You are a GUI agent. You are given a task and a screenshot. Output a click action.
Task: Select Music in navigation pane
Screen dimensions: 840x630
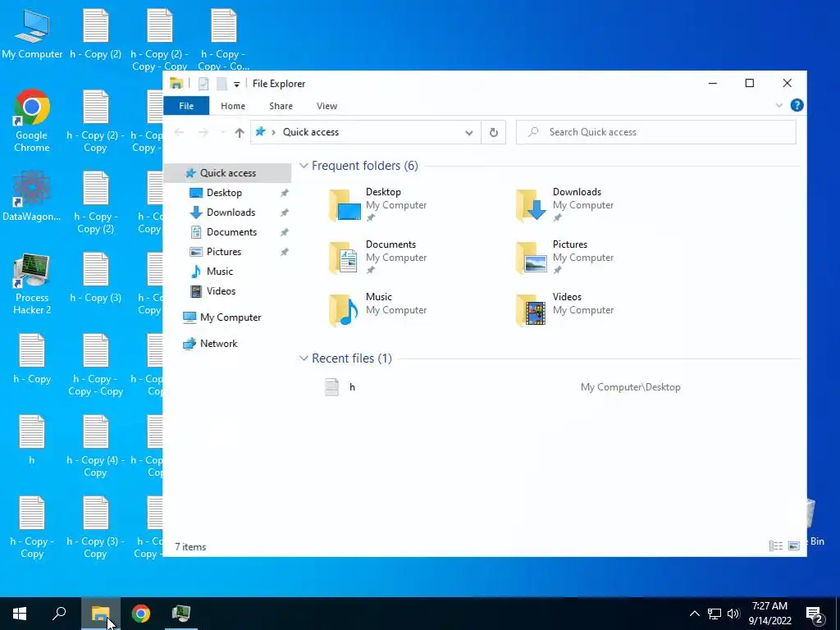click(220, 271)
